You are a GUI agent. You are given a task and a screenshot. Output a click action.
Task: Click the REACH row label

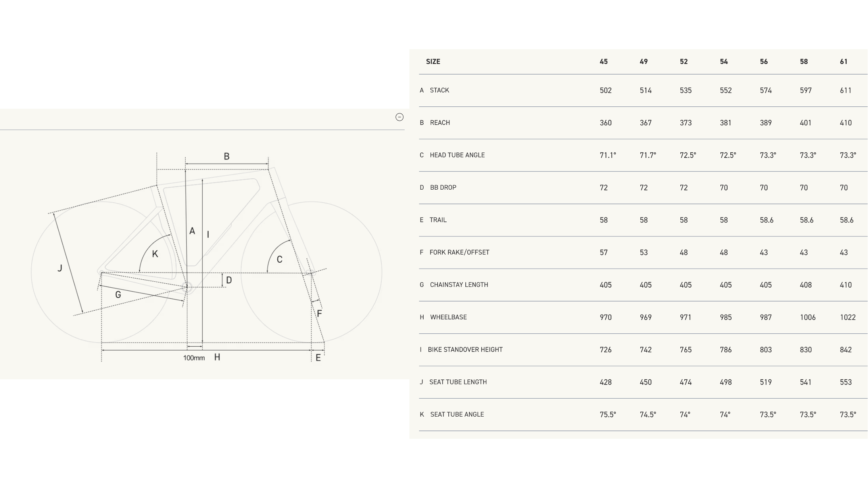click(440, 123)
